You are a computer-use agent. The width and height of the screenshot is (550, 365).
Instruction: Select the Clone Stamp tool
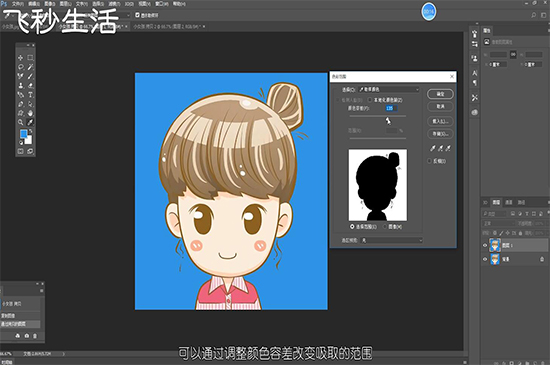[x=21, y=85]
